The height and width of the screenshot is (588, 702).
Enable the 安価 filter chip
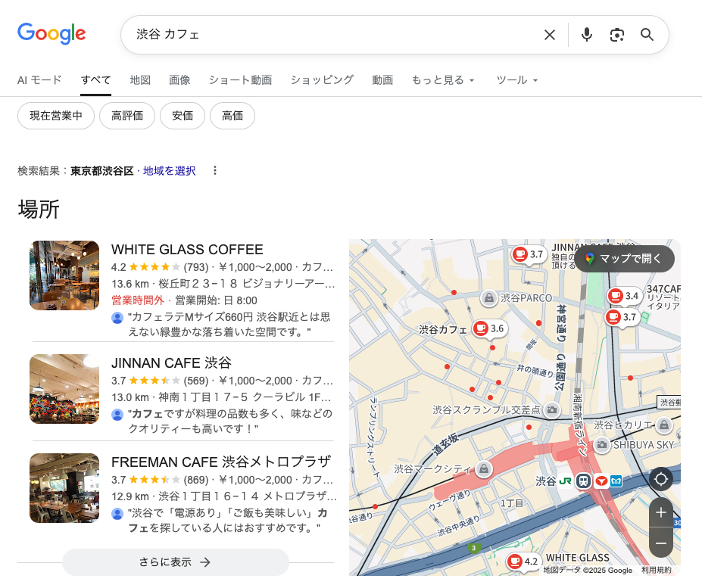183,116
